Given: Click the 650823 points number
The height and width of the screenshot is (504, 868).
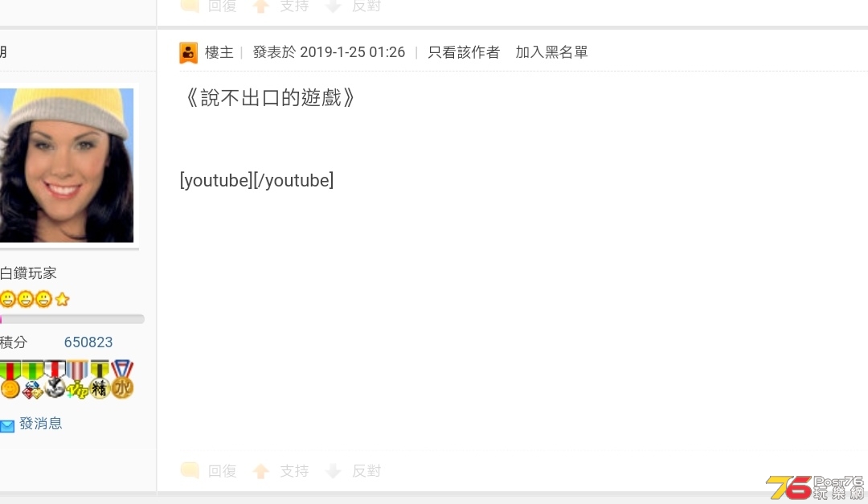Looking at the screenshot, I should point(88,342).
